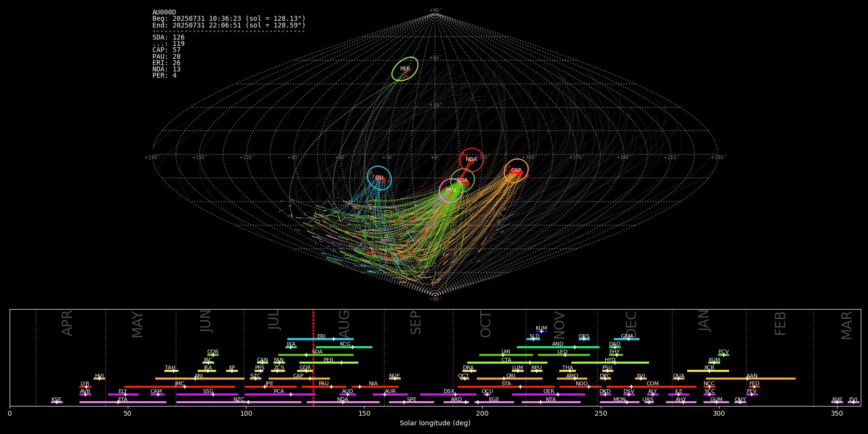Screen dimensions: 868x434
Task: Click the PER: 4 count in the legend
Action: click(164, 76)
